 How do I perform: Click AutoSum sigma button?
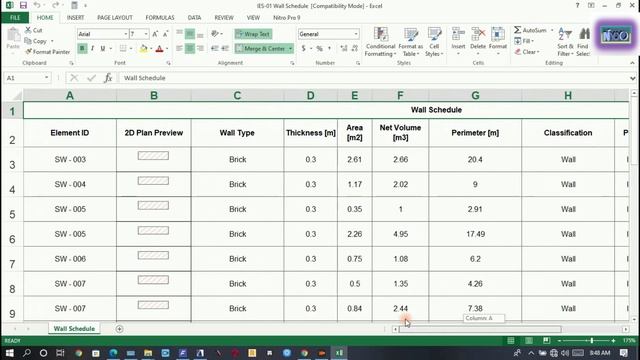[x=530, y=30]
